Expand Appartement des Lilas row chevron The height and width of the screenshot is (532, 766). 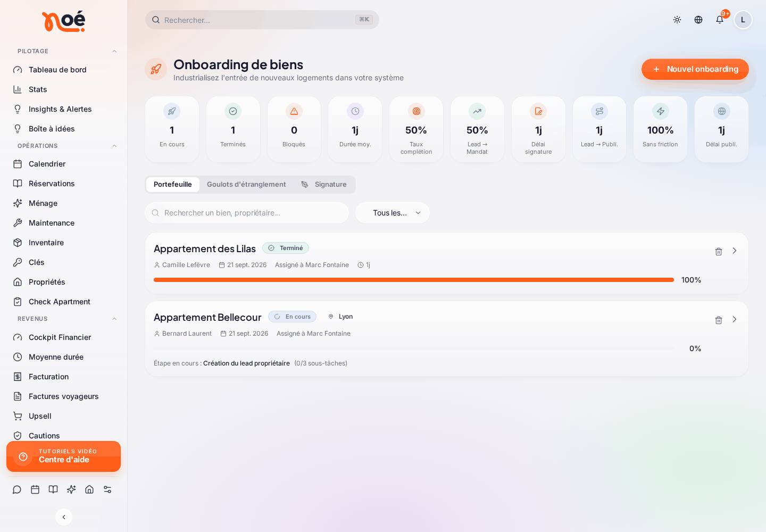coord(735,251)
